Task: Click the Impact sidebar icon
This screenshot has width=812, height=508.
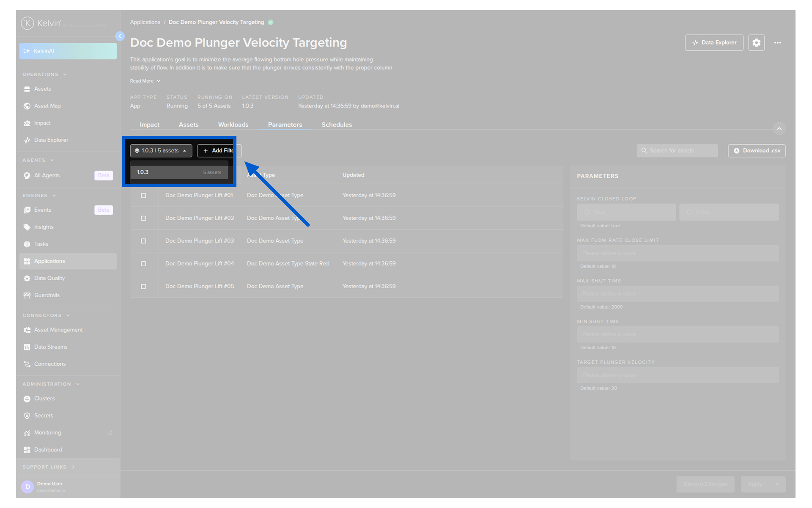Action: [27, 123]
